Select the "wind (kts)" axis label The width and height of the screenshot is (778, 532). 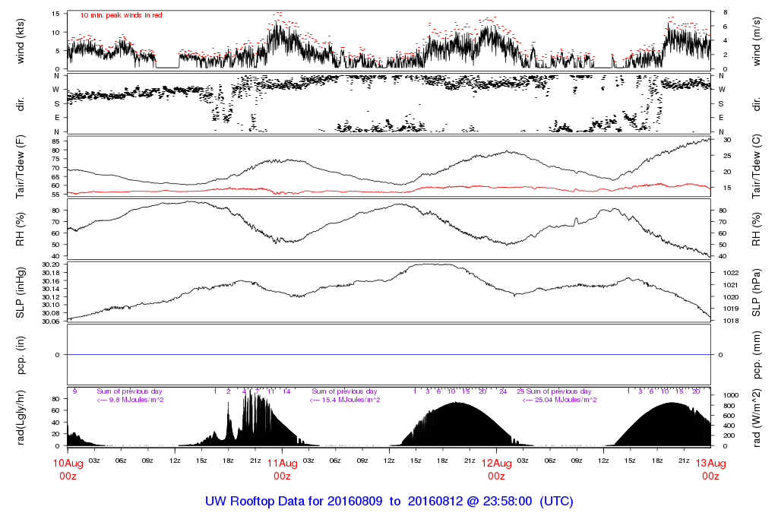pyautogui.click(x=21, y=41)
